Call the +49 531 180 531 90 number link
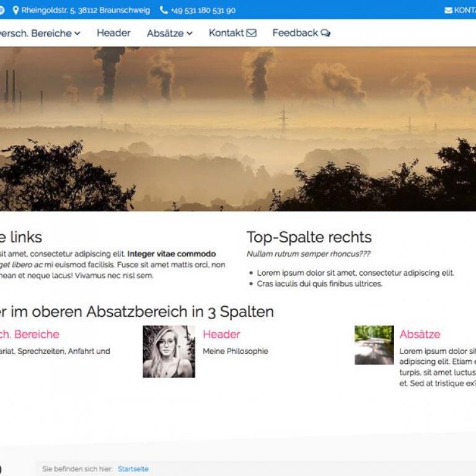 coord(203,11)
